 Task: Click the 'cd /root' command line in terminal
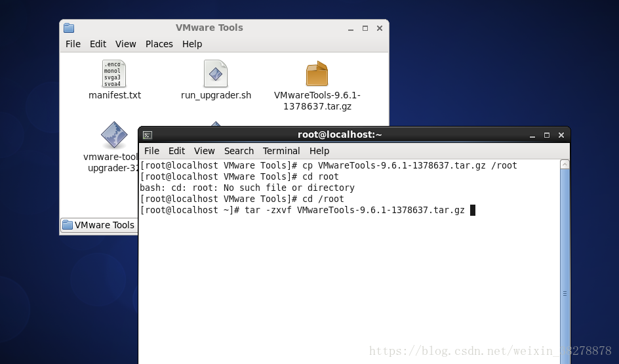pos(242,199)
